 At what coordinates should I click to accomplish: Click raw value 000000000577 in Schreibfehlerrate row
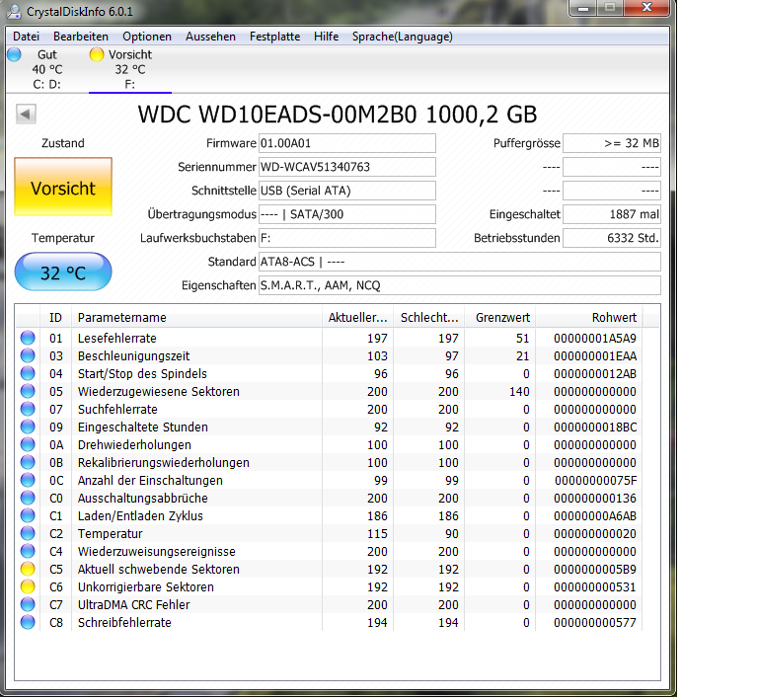[595, 622]
